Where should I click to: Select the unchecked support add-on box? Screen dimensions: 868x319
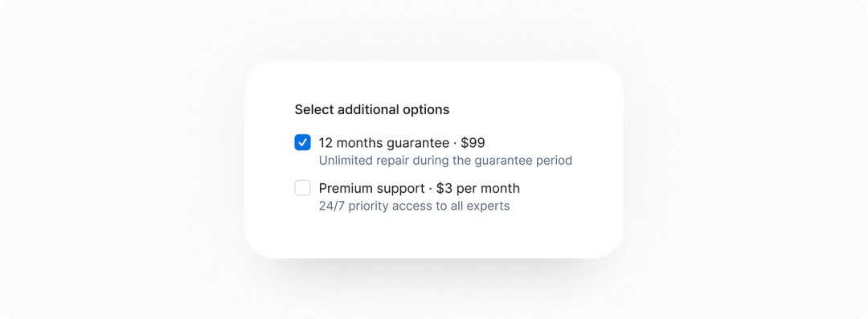pos(302,188)
